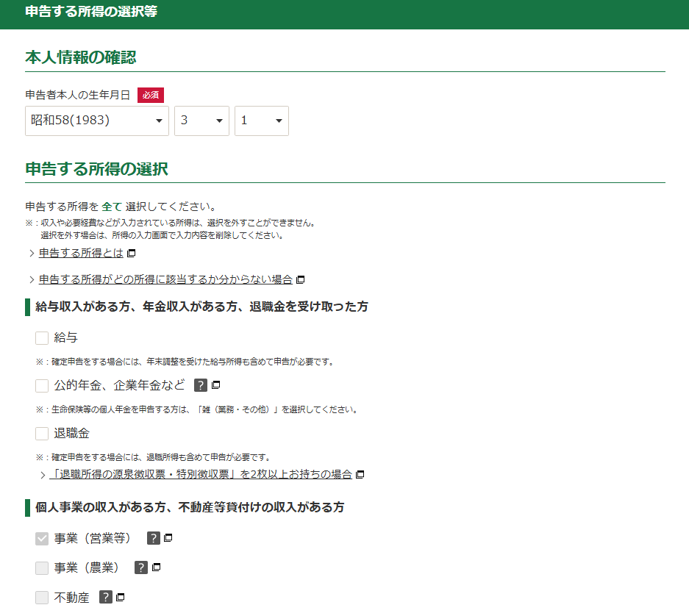
Task: Enable the 退職金 checkbox
Action: 42,433
